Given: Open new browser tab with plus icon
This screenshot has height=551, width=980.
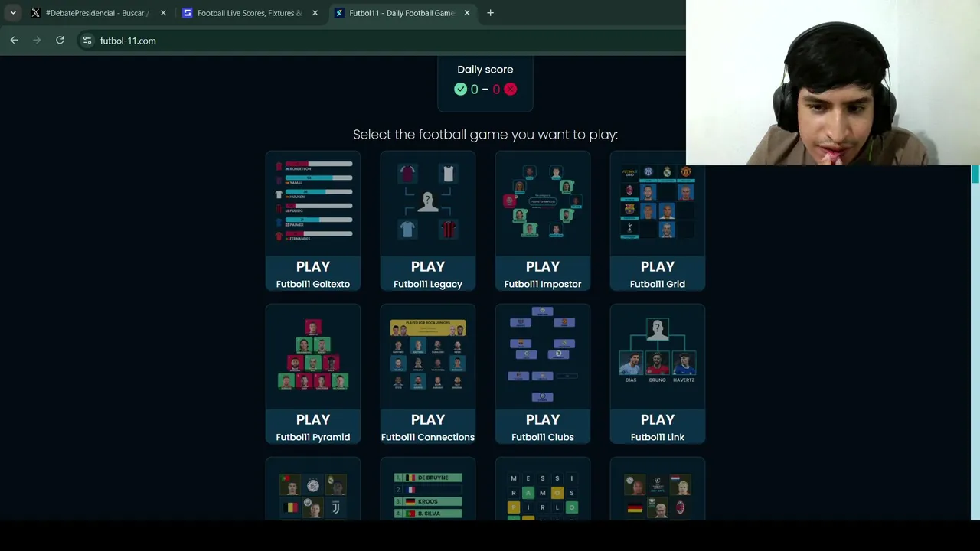Looking at the screenshot, I should (490, 13).
